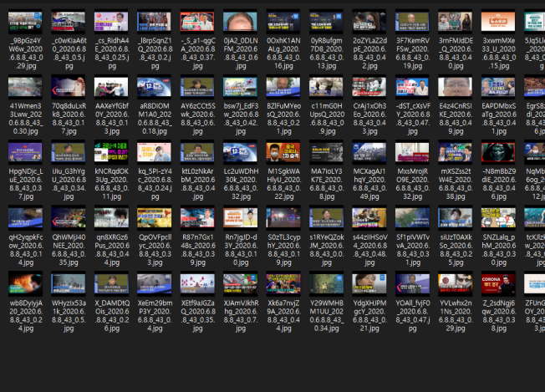The height and width of the screenshot is (392, 545).
Task: Click the mXSZss2tW4E thumbnail
Action: pos(455,152)
